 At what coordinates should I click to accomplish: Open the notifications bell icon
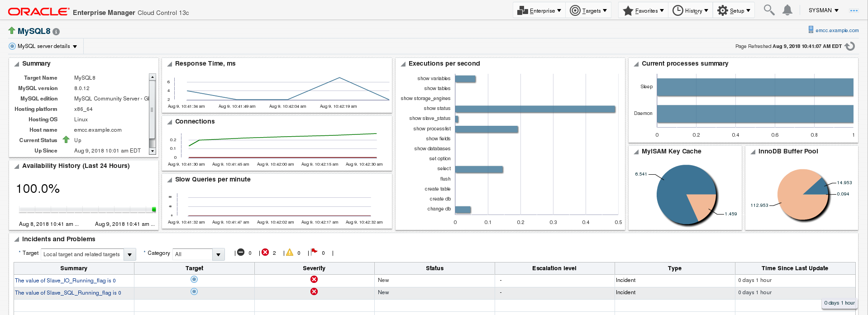787,10
